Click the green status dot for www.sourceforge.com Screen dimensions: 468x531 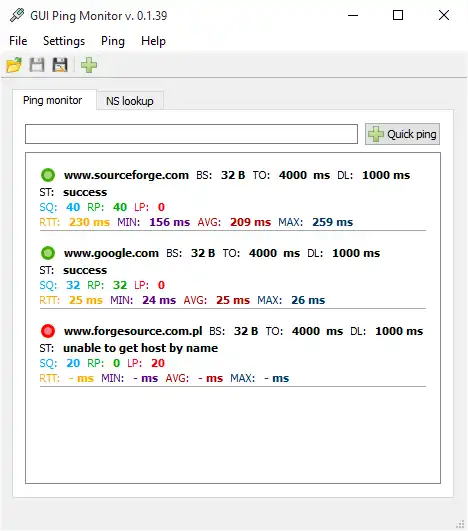pos(48,175)
